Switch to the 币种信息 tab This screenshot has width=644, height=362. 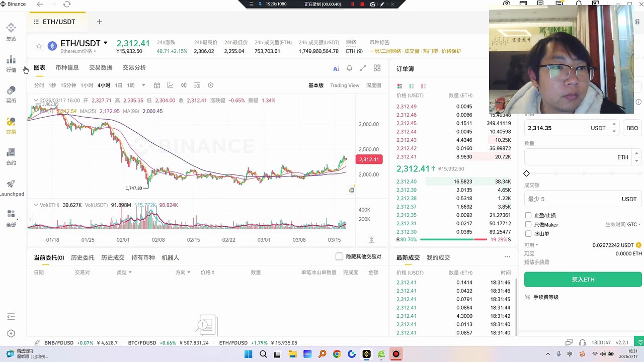[67, 67]
